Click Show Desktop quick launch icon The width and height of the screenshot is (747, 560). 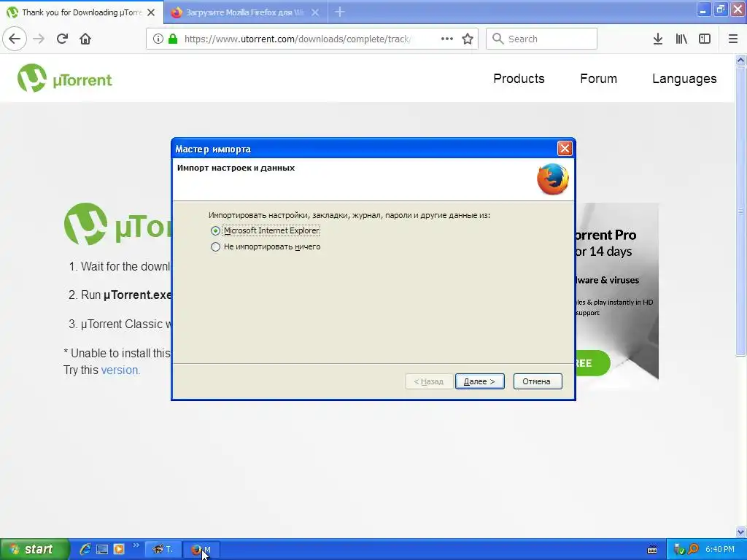[102, 549]
